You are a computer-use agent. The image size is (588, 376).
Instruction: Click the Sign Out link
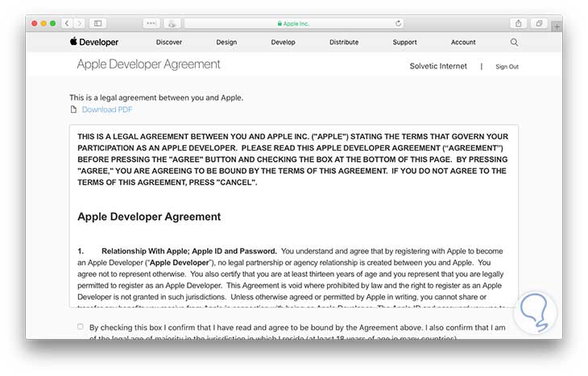(507, 67)
